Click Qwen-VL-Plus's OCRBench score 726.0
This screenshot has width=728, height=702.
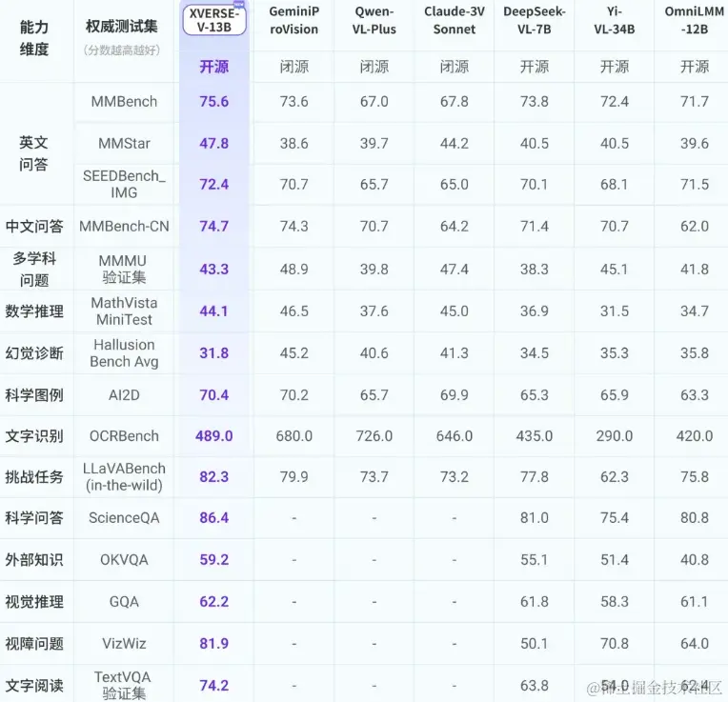pyautogui.click(x=374, y=436)
